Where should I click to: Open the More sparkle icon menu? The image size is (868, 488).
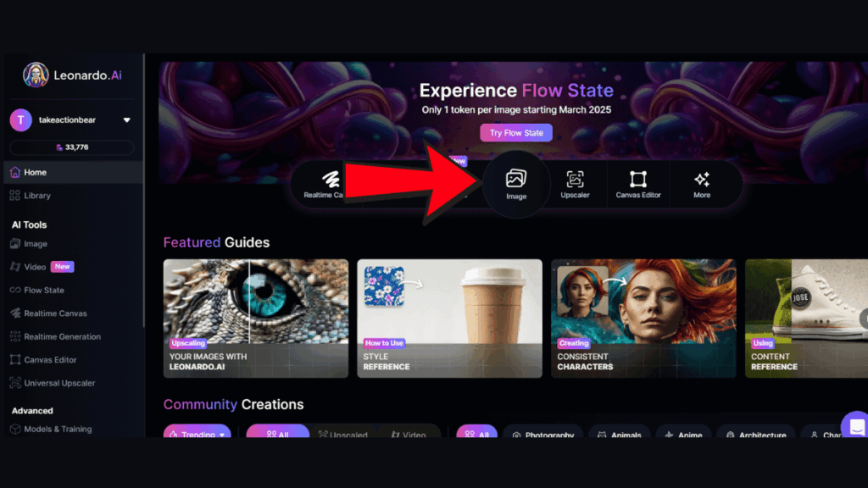(x=701, y=184)
